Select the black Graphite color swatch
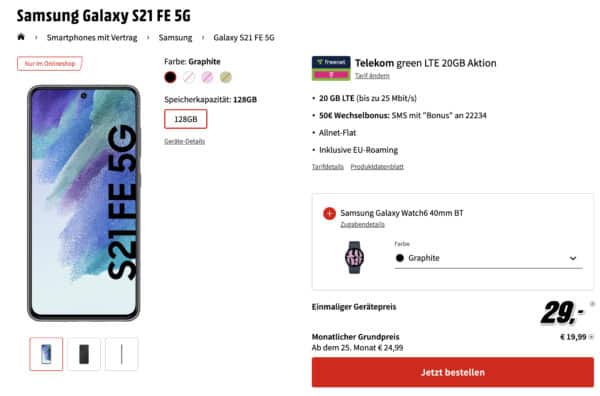Image resolution: width=600 pixels, height=396 pixels. click(170, 77)
